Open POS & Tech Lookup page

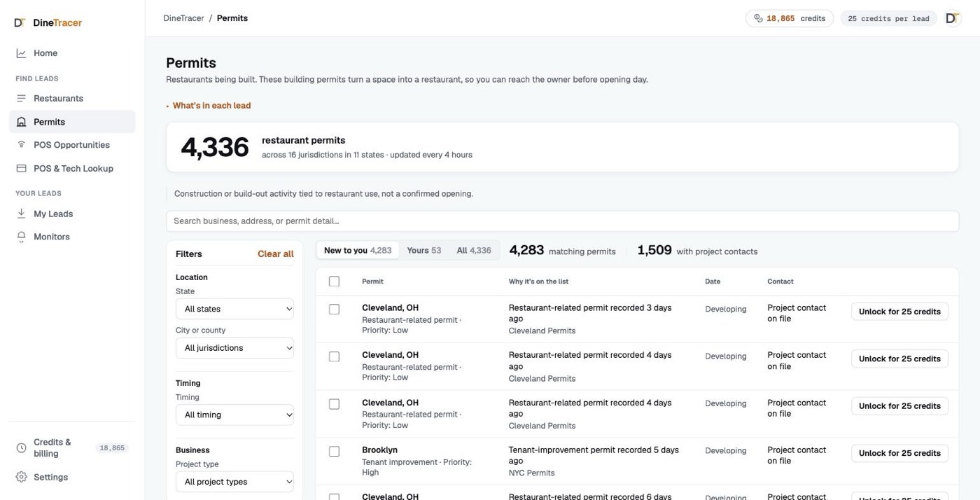(71, 168)
